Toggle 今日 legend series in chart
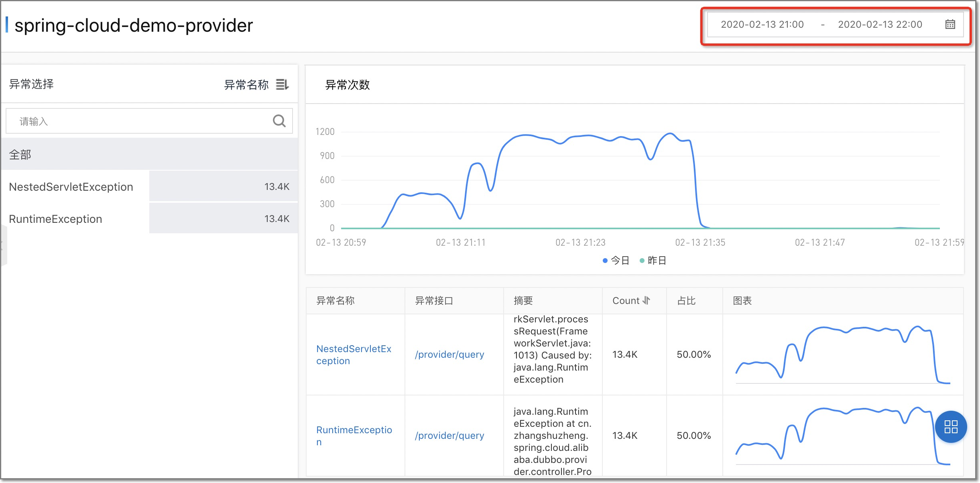The image size is (980, 483). pos(616,261)
